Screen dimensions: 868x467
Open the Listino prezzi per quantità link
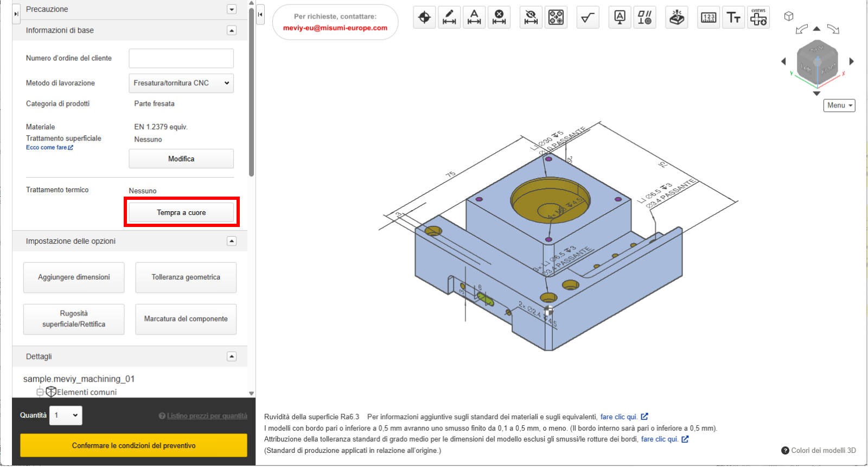207,416
